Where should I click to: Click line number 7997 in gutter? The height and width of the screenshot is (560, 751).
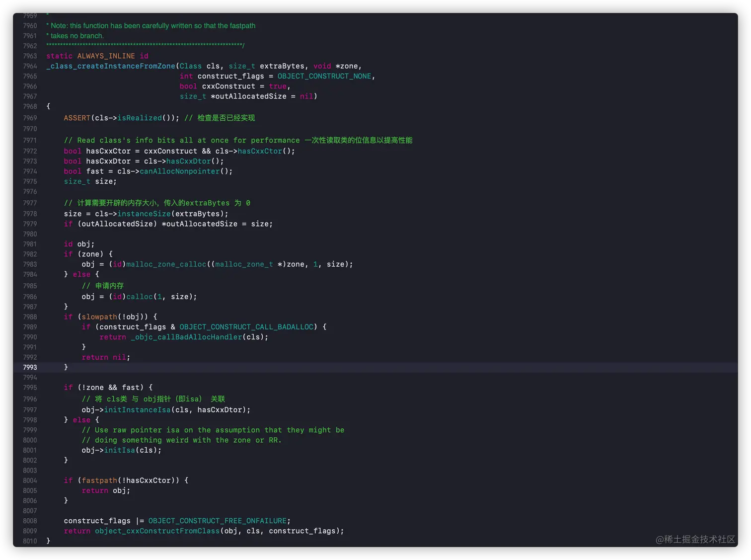click(x=30, y=410)
